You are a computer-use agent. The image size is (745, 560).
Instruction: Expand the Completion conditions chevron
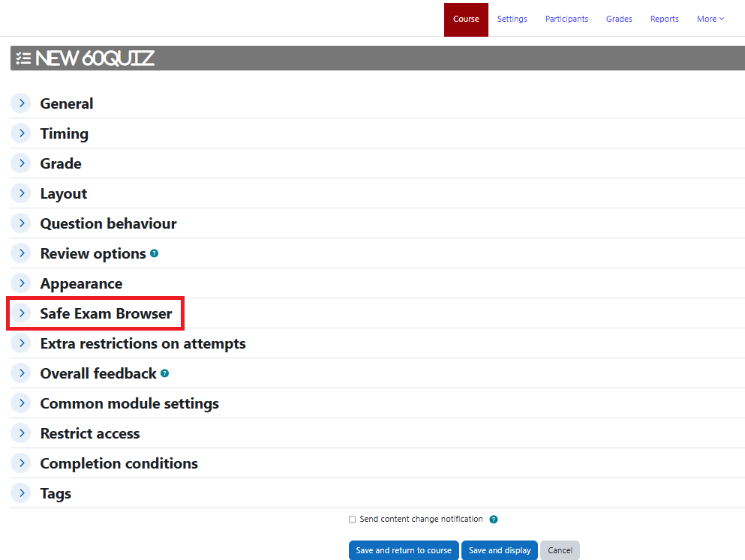coord(21,463)
